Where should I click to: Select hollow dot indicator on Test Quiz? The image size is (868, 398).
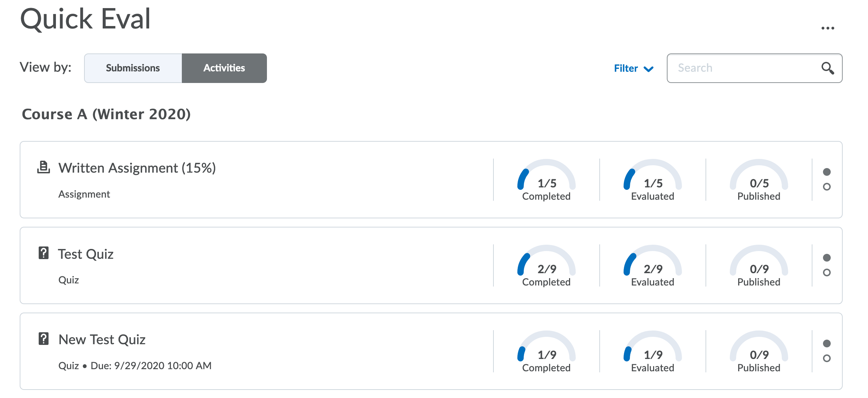pyautogui.click(x=827, y=272)
